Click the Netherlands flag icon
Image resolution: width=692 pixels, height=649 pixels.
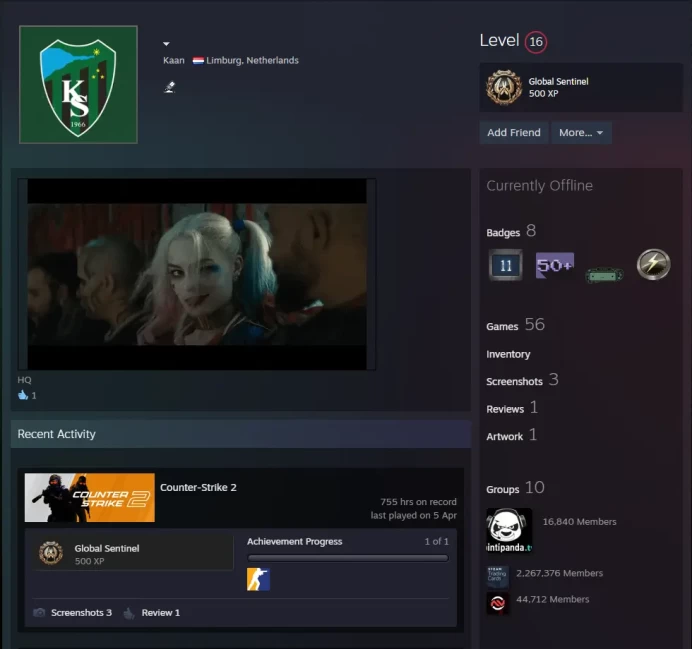point(198,60)
